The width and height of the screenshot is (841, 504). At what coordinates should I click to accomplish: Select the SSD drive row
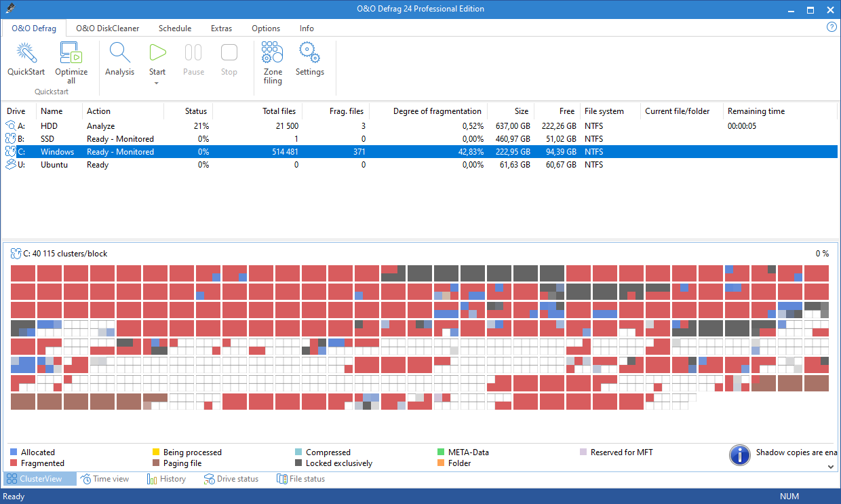(x=420, y=139)
